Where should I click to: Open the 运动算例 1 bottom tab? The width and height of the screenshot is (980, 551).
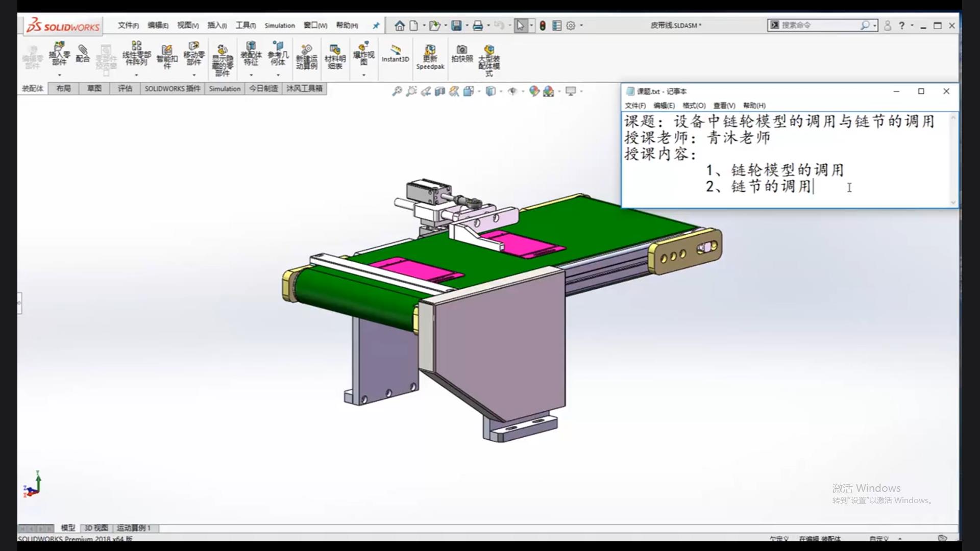pyautogui.click(x=134, y=528)
